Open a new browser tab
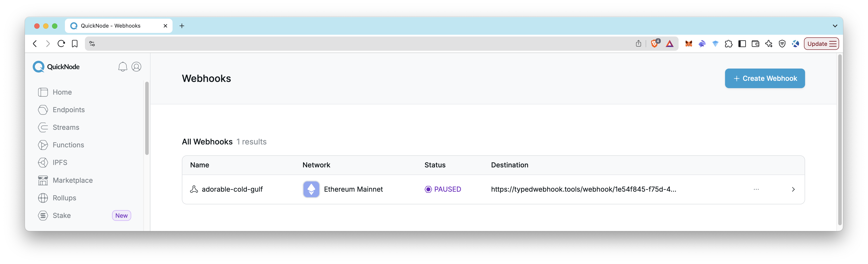Viewport: 868px width, 264px height. pyautogui.click(x=182, y=26)
